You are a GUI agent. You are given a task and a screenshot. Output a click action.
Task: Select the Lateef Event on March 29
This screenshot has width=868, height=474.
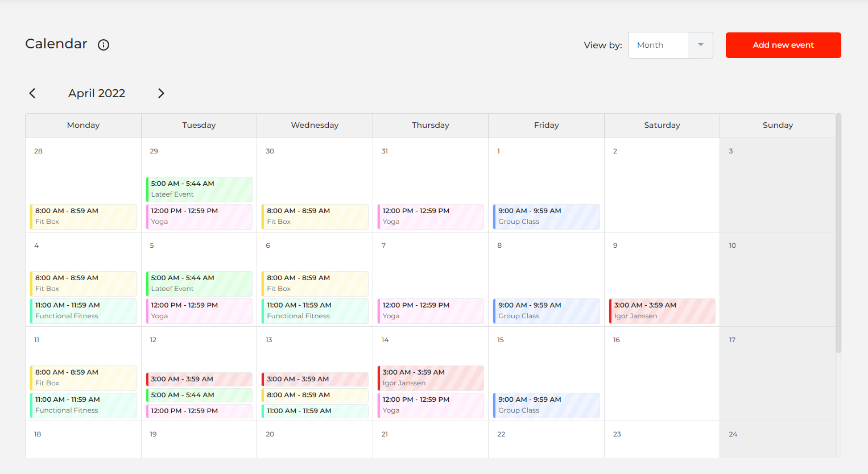(199, 189)
